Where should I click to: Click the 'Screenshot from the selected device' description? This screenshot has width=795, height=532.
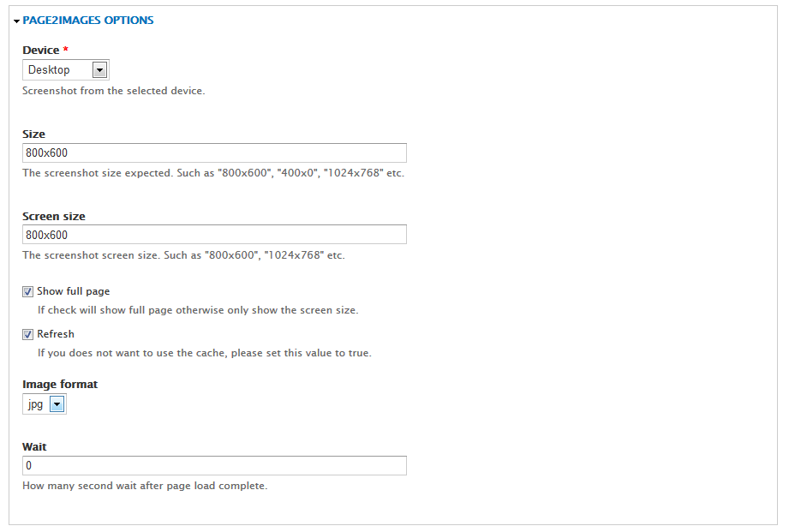[114, 91]
